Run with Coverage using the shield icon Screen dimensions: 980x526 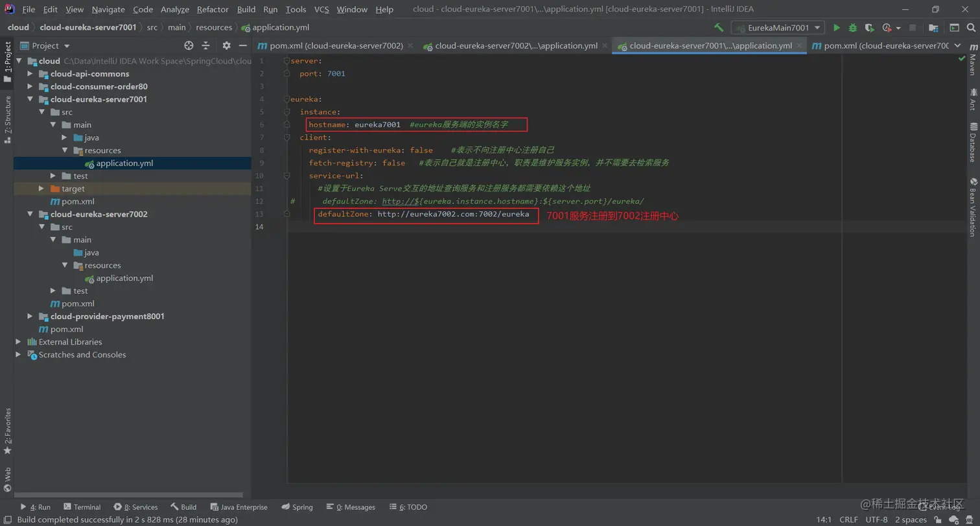(870, 28)
